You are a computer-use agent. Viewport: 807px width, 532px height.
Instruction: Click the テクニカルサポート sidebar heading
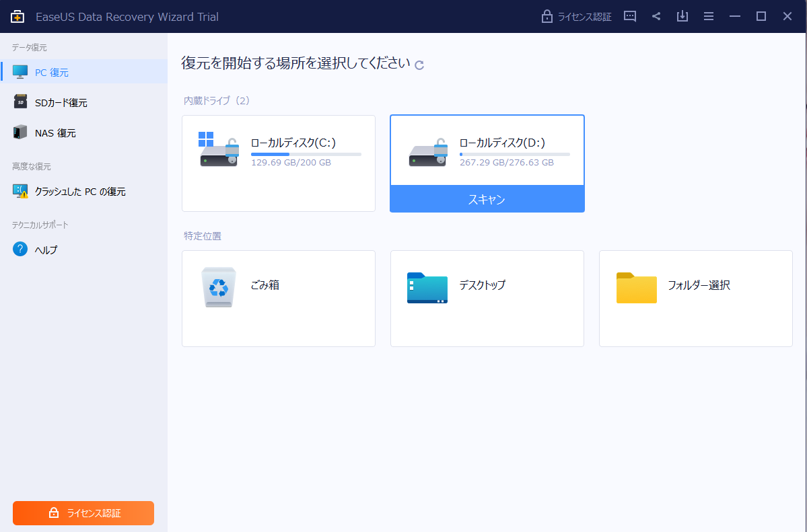tap(40, 225)
